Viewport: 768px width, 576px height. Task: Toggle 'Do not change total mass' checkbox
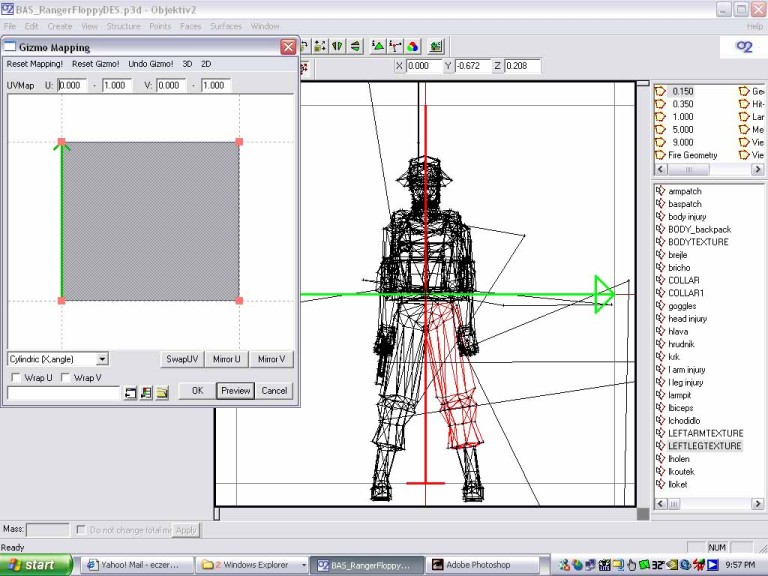[x=82, y=530]
